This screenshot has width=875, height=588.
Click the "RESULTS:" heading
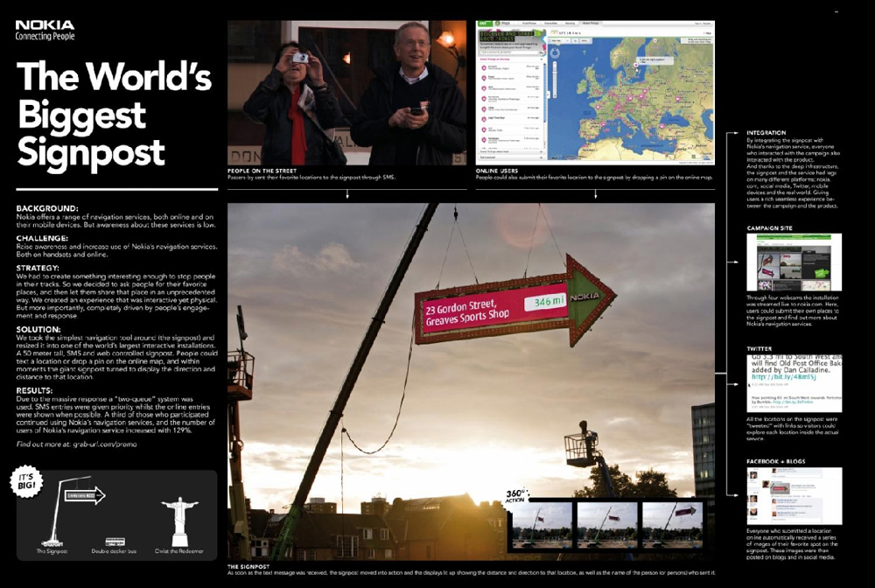point(34,390)
